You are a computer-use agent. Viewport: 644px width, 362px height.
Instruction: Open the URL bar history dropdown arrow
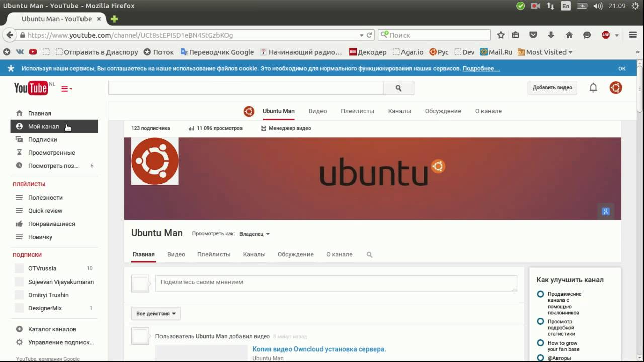tap(361, 35)
